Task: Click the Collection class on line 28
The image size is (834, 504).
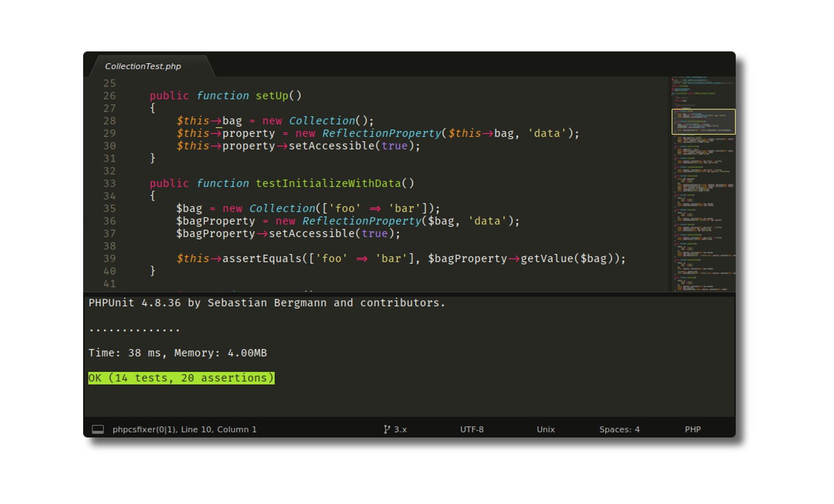Action: tap(322, 121)
